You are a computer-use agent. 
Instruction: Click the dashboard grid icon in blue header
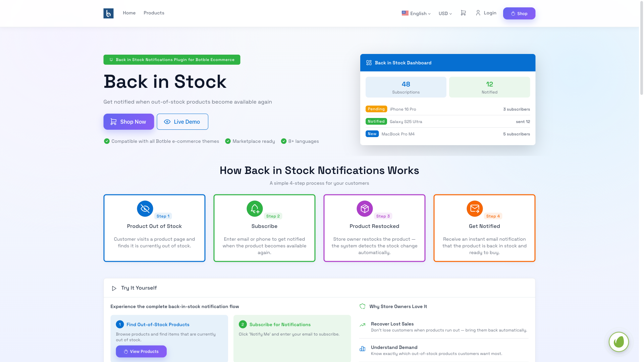click(369, 63)
